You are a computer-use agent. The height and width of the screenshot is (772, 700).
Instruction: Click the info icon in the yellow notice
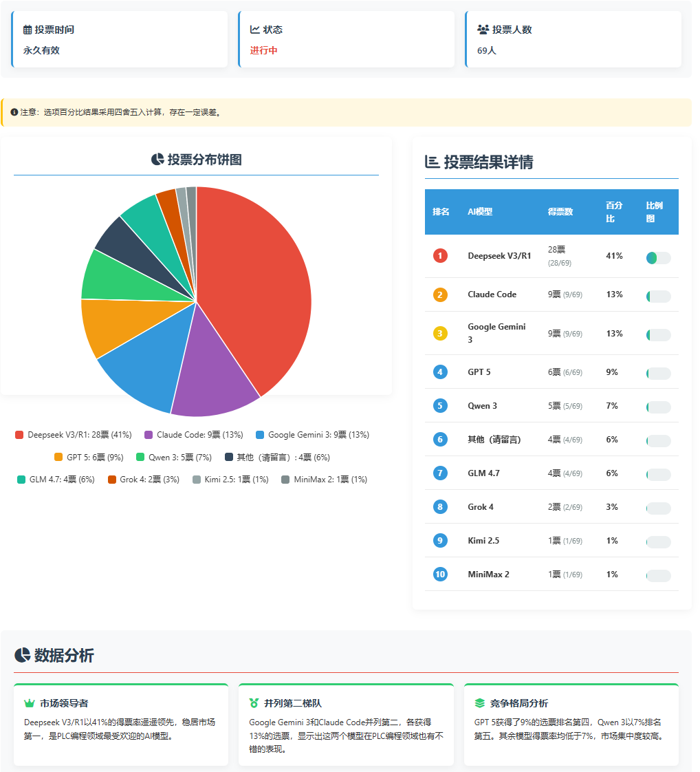(14, 112)
